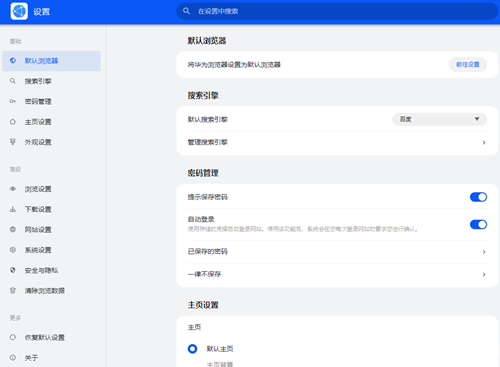
Task: Select the 默认主页 radio button
Action: point(192,349)
